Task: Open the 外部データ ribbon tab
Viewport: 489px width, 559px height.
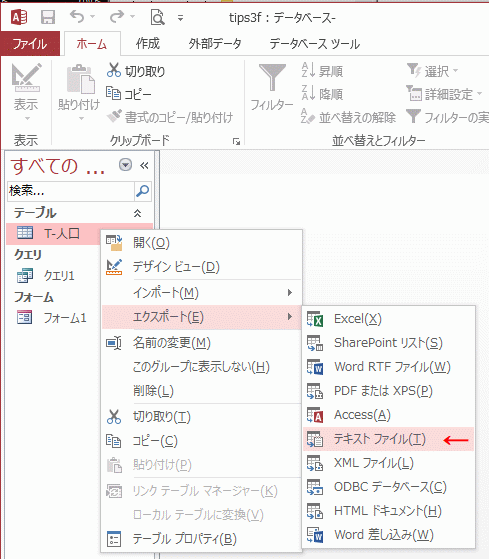Action: (215, 43)
